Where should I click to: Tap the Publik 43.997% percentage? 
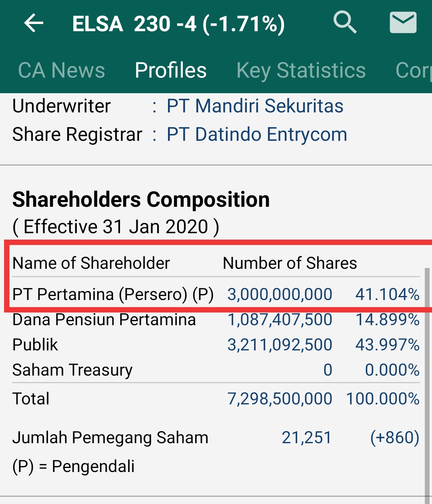(x=387, y=345)
